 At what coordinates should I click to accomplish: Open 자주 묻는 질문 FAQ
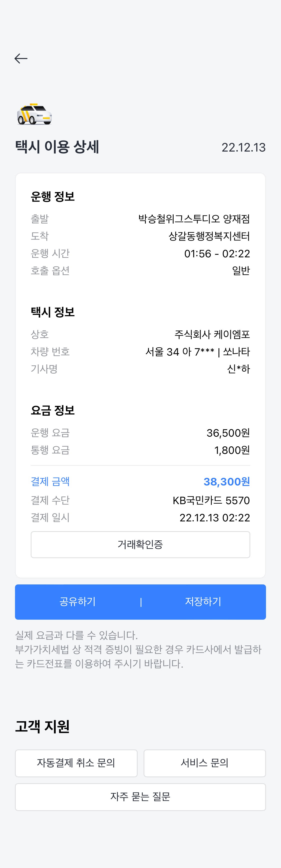click(x=140, y=797)
